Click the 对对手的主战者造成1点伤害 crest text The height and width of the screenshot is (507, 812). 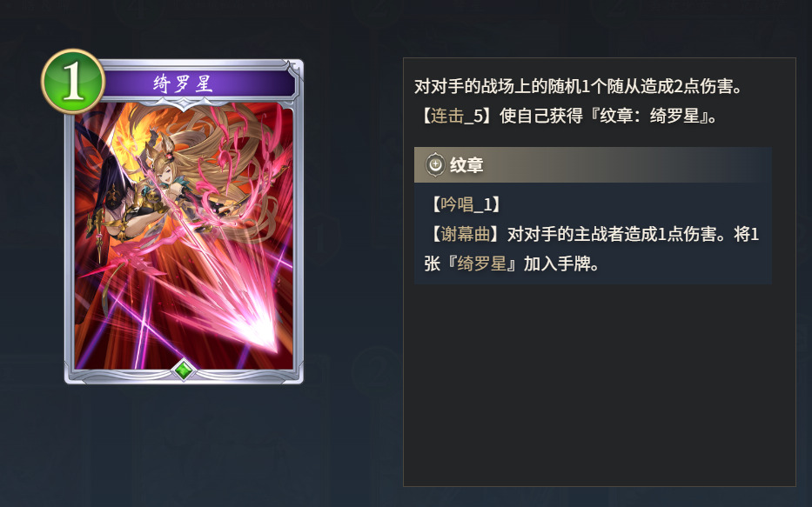tap(619, 234)
